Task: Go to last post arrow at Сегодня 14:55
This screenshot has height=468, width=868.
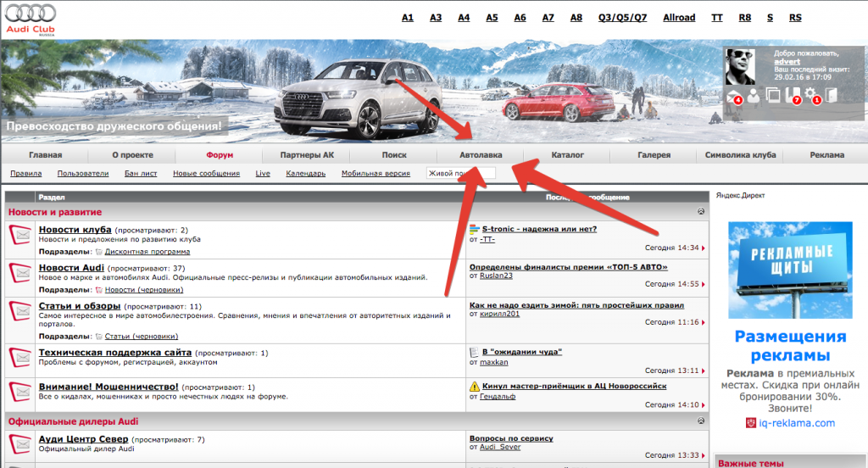Action: click(703, 284)
